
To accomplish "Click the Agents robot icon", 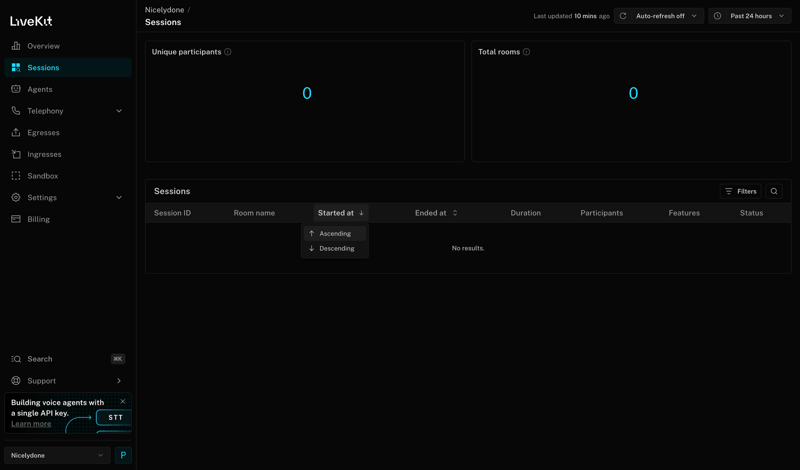I will (x=16, y=89).
